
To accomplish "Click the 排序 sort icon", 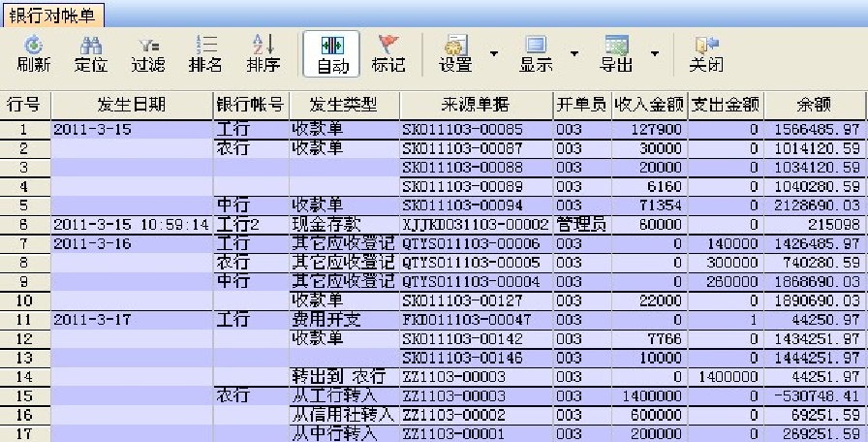I will [x=263, y=46].
